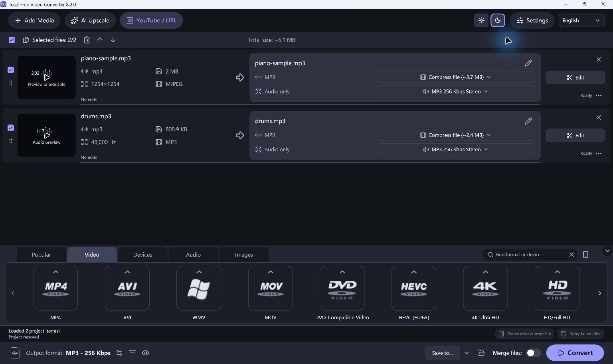This screenshot has height=364, width=613.
Task: Click the Add Media button
Action: pyautogui.click(x=34, y=20)
